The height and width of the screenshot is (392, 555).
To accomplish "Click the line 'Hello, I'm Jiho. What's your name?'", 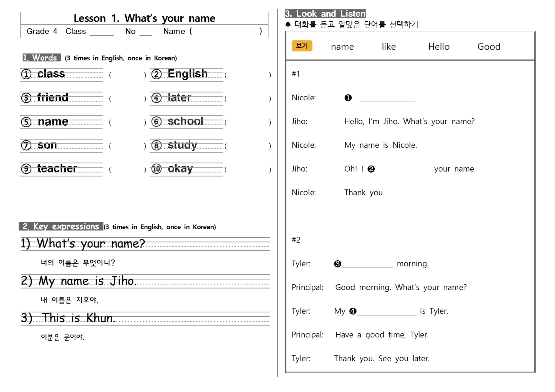I will 409,121.
